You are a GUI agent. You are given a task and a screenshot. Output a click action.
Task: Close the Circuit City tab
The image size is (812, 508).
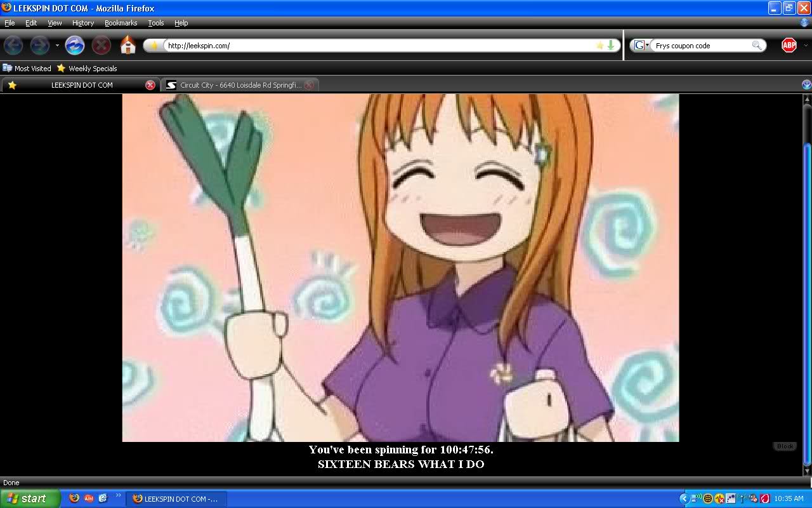[x=309, y=85]
